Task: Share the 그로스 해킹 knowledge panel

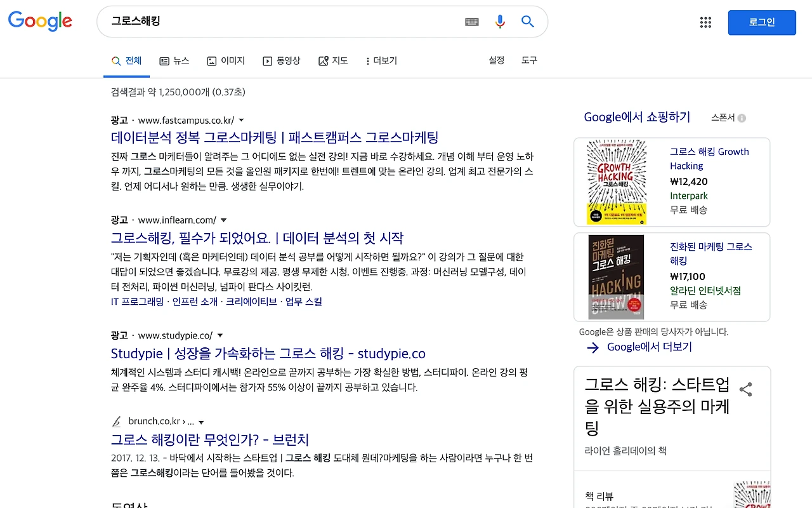Action: pyautogui.click(x=746, y=389)
